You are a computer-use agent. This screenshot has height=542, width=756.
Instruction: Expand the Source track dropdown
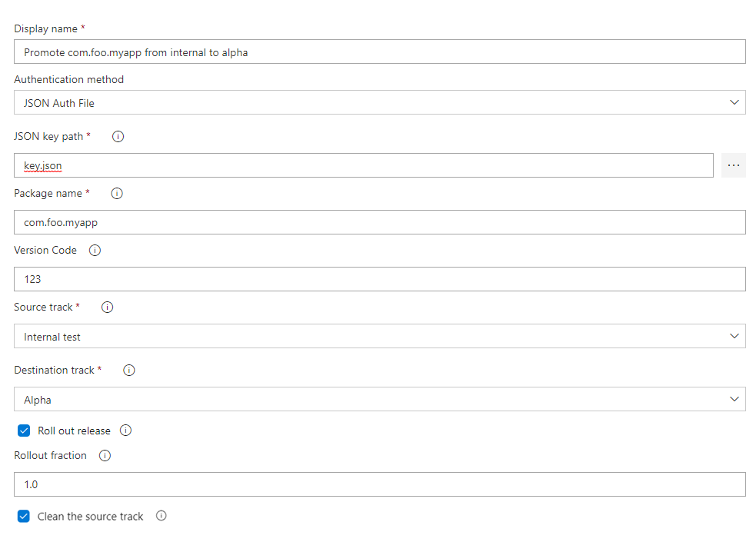pos(379,337)
